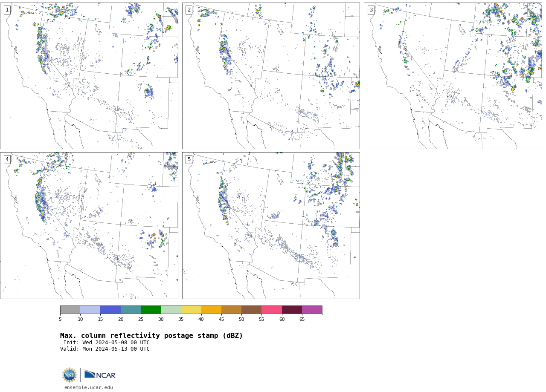546x392 pixels.
Task: Click the 50 tick label on colorbar
Action: point(241,320)
